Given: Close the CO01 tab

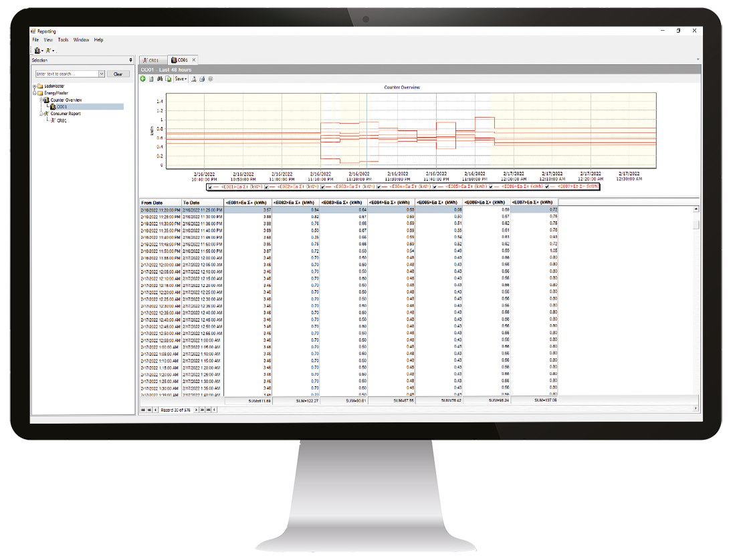Looking at the screenshot, I should (x=194, y=60).
